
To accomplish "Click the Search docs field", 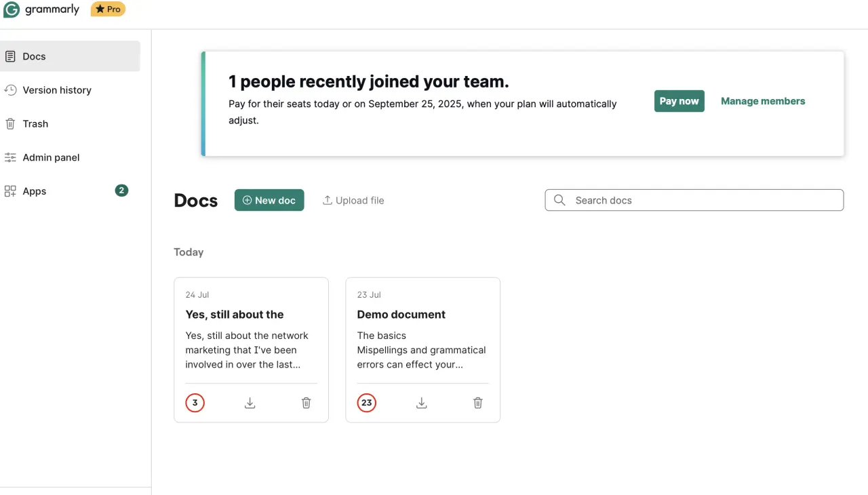I will pyautogui.click(x=694, y=200).
